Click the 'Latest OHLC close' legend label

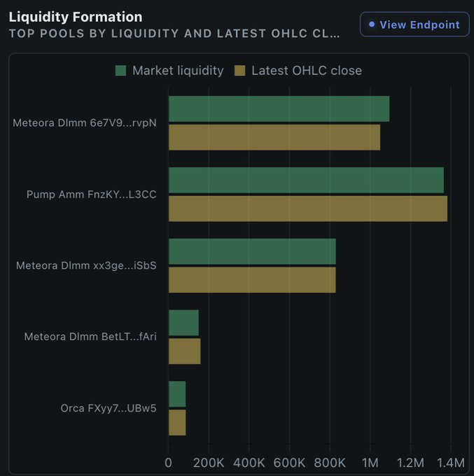pos(307,71)
